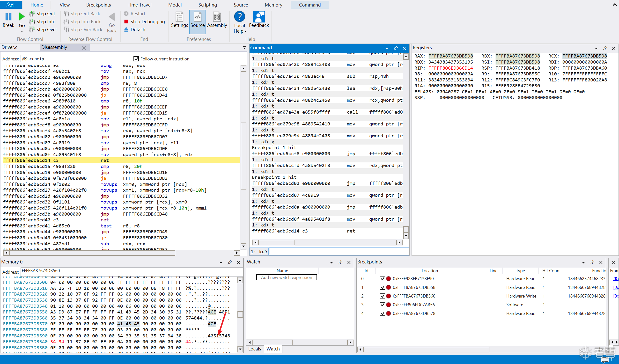Screen dimensions: 619x364
Task: Uncheck breakpoint 0 at 0xFFFF928FB7138E90
Action: (x=382, y=279)
